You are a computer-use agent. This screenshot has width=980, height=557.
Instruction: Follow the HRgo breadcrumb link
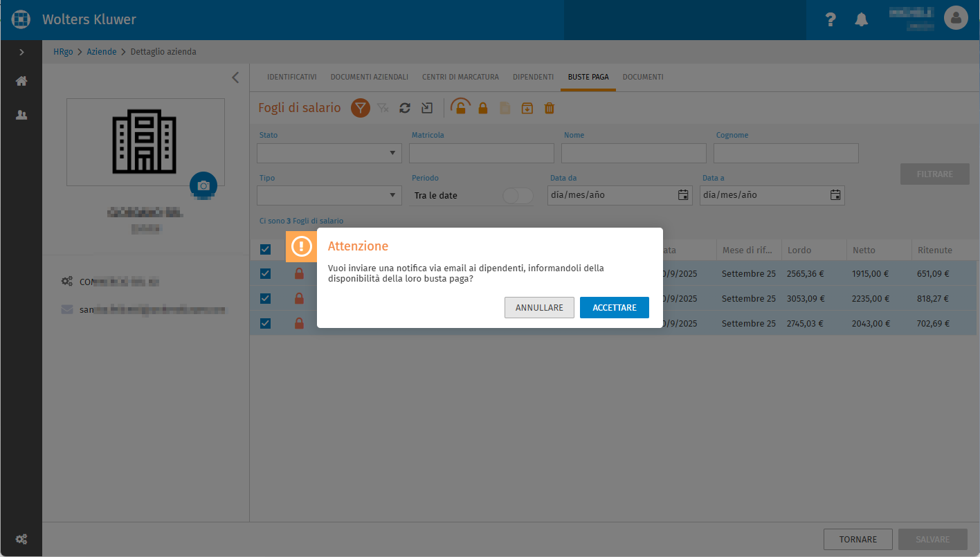[63, 52]
